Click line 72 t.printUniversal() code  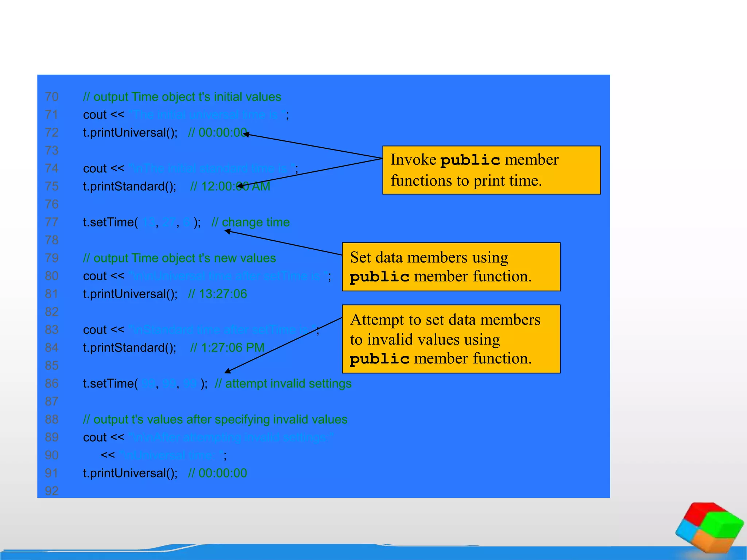point(130,133)
